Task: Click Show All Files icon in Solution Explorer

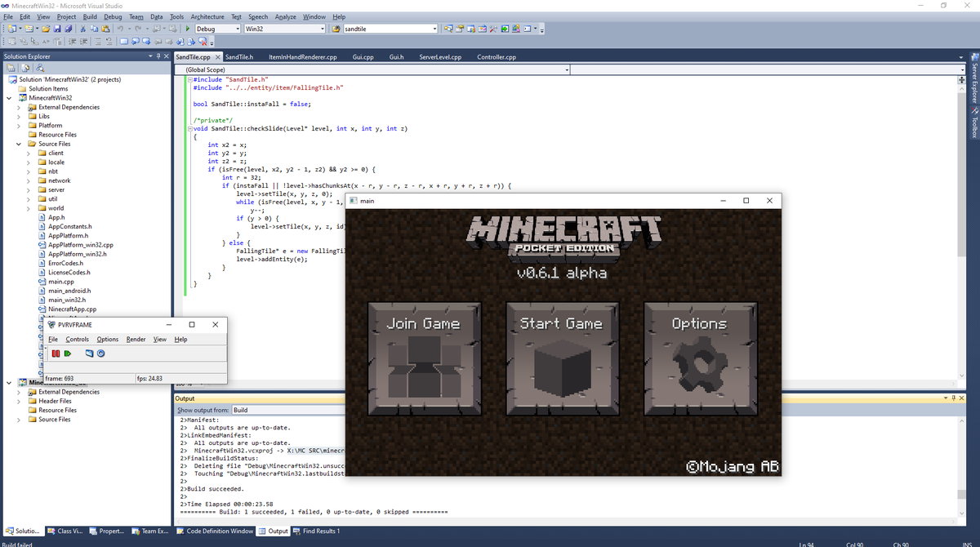Action: (24, 68)
